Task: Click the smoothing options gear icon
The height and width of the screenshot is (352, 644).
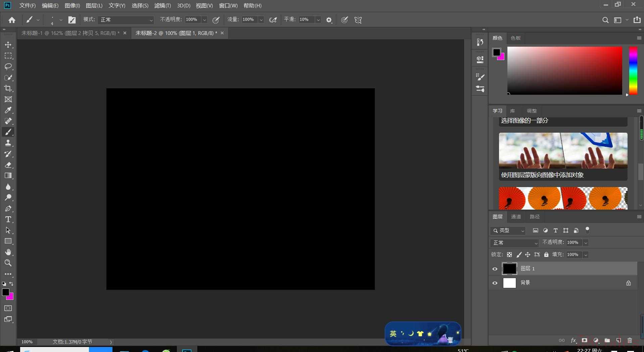Action: tap(329, 20)
